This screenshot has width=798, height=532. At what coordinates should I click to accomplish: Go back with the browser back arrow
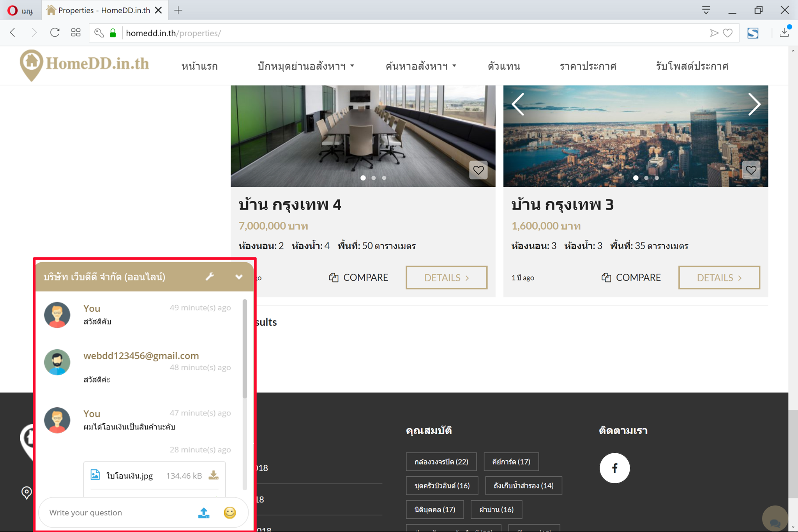[x=13, y=33]
